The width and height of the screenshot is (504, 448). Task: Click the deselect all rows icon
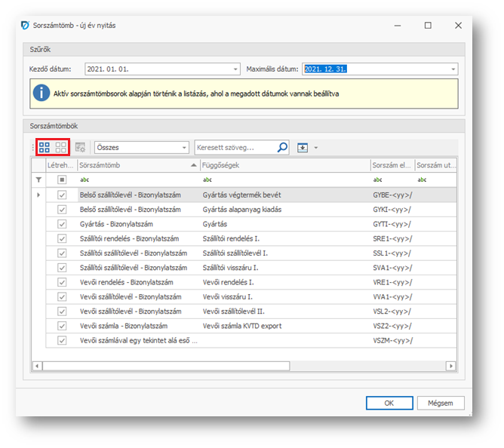pos(60,148)
